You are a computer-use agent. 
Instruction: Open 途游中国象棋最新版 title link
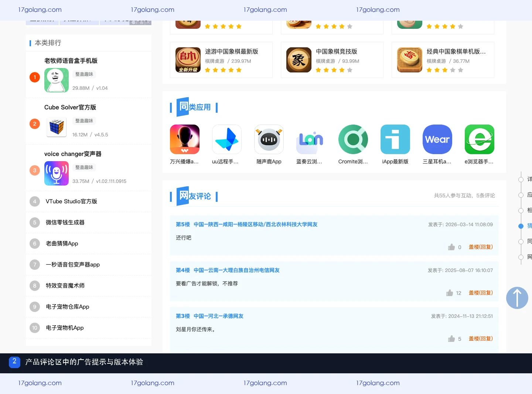(x=232, y=51)
